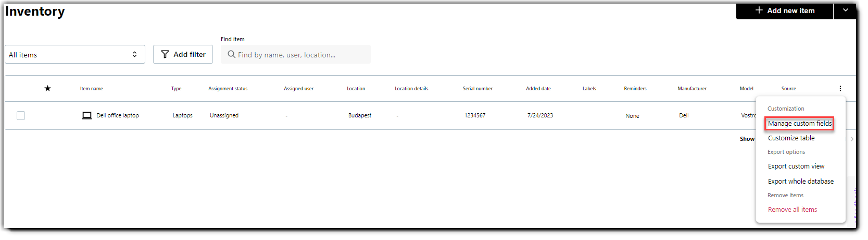Click the Assignment status column header
The height and width of the screenshot is (240, 868).
pyautogui.click(x=228, y=89)
